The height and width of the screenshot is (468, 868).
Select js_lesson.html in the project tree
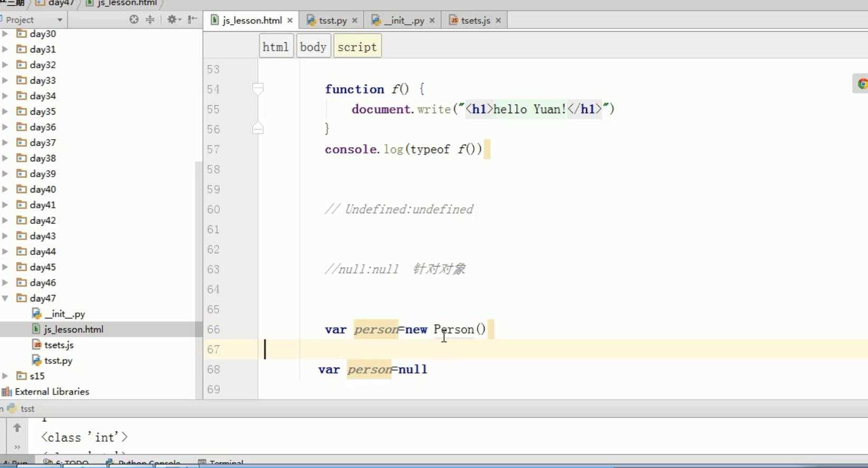click(73, 329)
